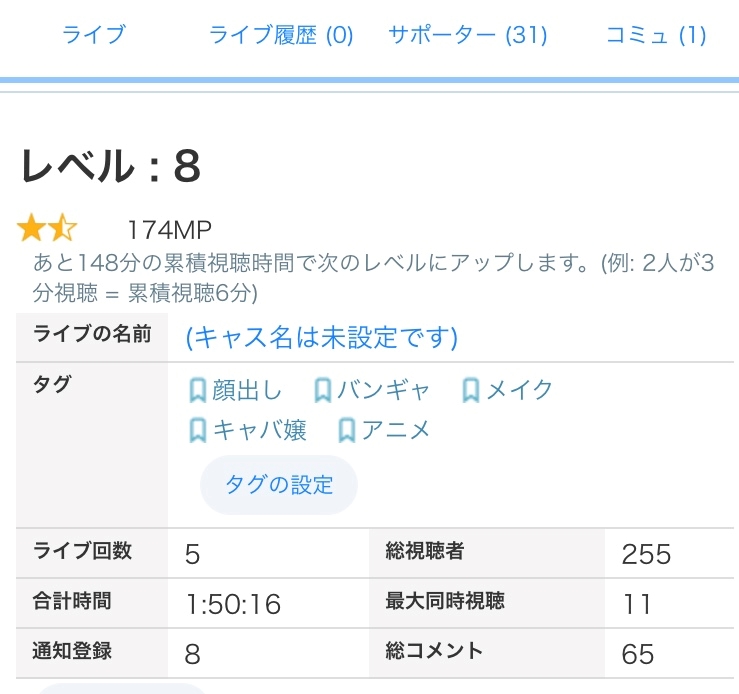
Task: Click bookmark icon beside メイク tag
Action: [471, 391]
